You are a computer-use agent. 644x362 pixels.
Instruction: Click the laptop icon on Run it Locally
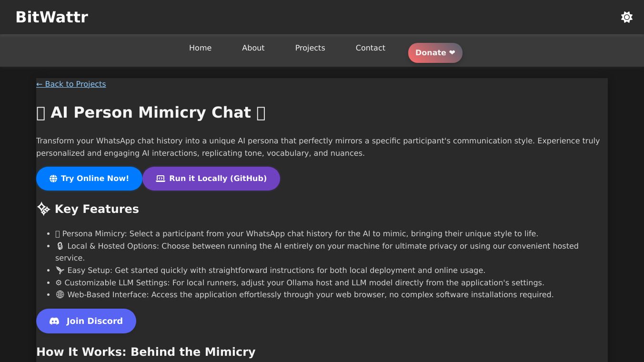(x=161, y=179)
